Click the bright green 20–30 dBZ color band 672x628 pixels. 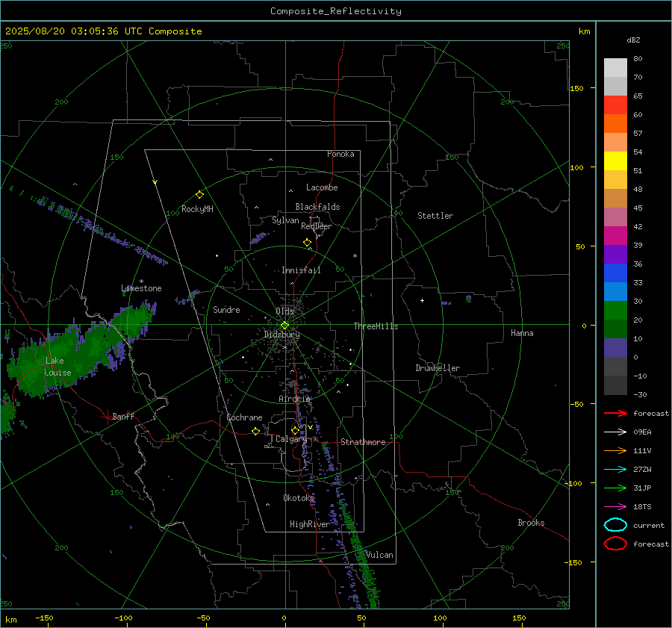[x=615, y=311]
